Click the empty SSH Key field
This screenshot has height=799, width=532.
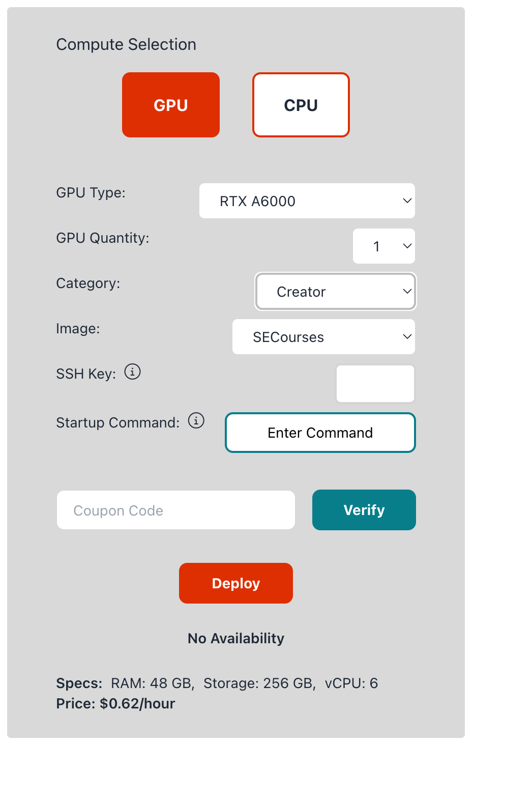tap(375, 384)
